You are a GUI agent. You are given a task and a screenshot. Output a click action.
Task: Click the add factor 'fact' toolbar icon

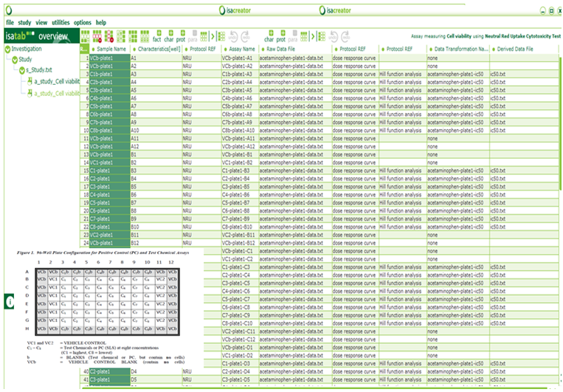(x=156, y=36)
